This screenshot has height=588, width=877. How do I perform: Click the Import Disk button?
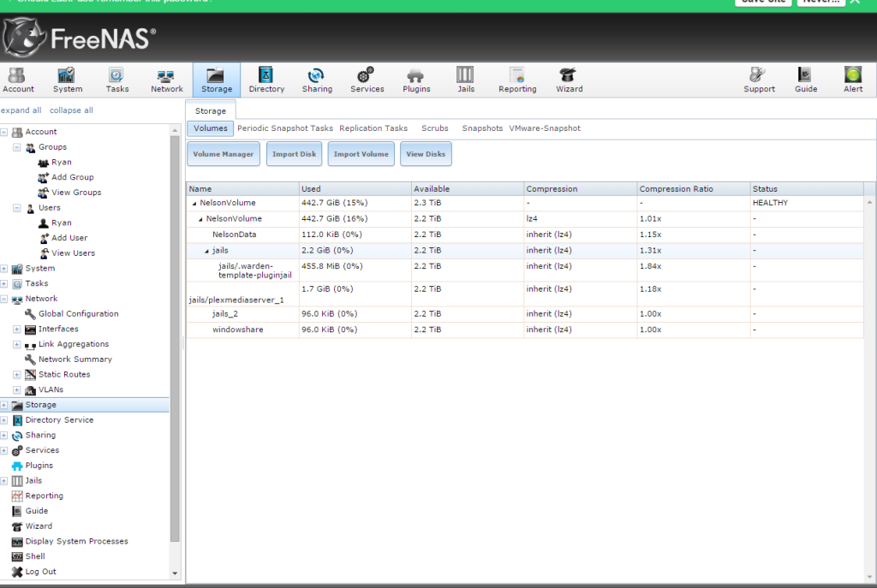295,154
